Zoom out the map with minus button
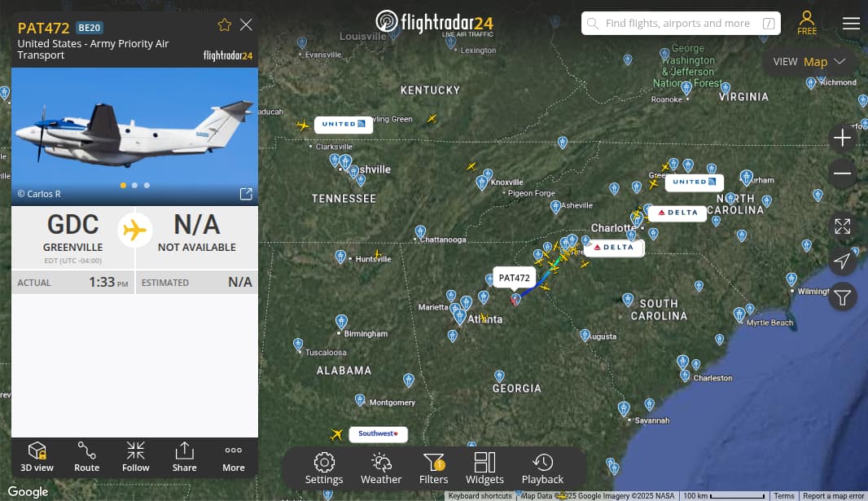Image resolution: width=868 pixels, height=501 pixels. (x=843, y=174)
